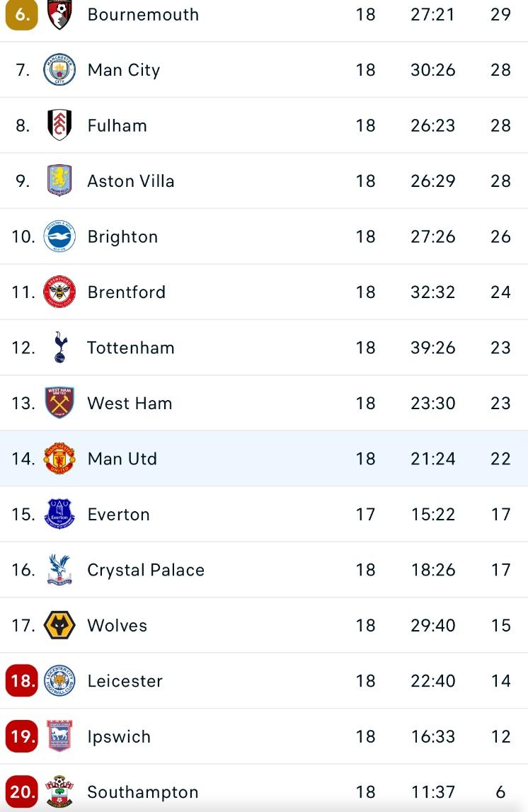Screen dimensions: 528x812
Task: Open the Crystal Palace team link
Action: (146, 570)
